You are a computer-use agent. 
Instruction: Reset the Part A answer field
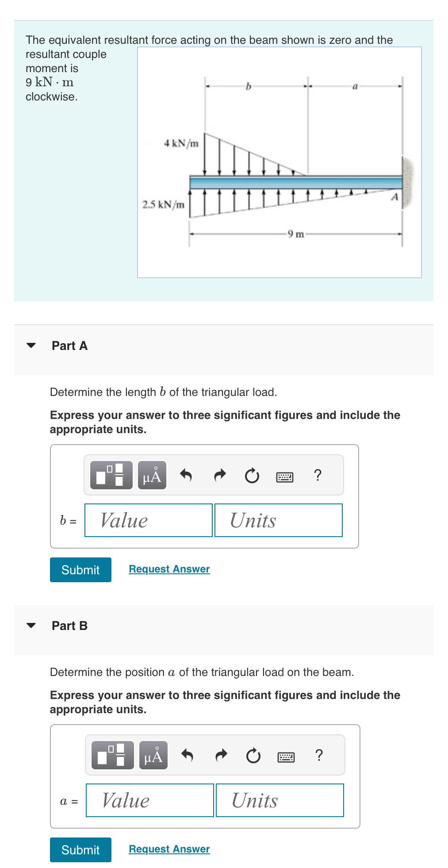(252, 475)
